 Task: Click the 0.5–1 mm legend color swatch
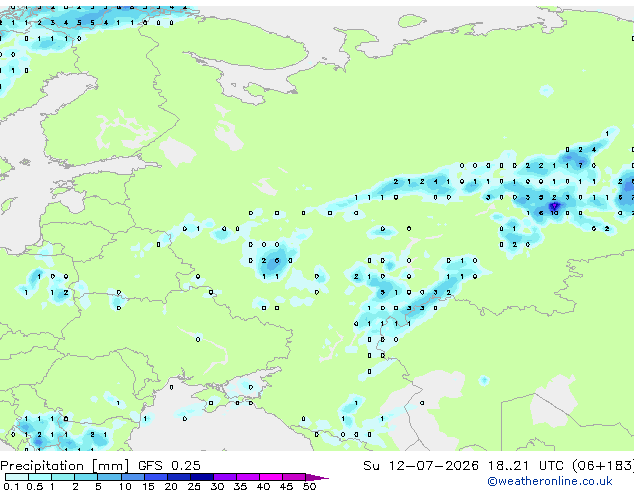[x=40, y=477]
